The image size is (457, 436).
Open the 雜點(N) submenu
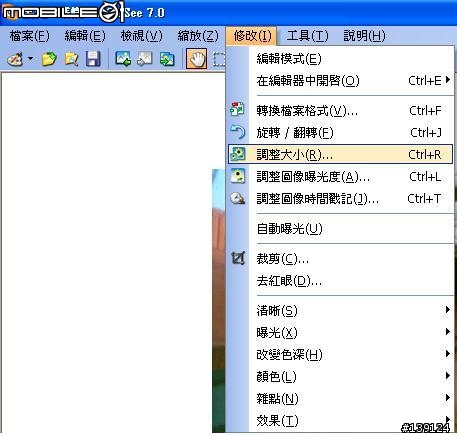click(x=340, y=399)
